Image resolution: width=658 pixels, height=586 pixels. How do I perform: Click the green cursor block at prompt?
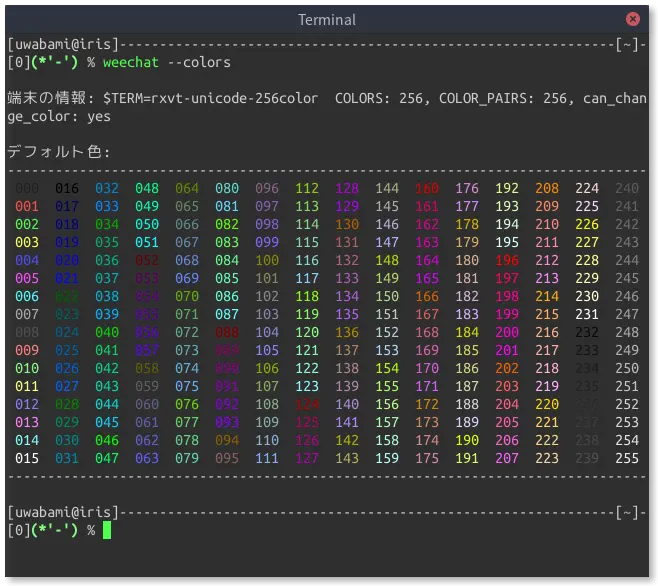coord(107,530)
